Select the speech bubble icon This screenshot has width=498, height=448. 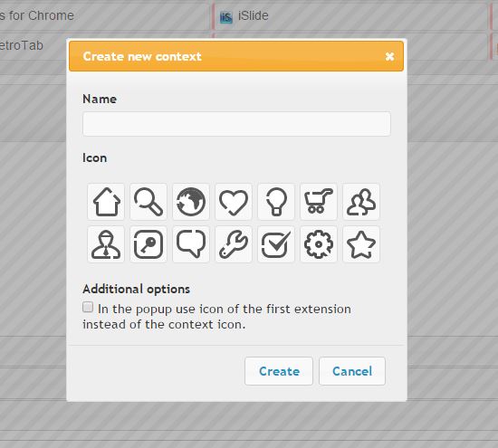click(191, 244)
